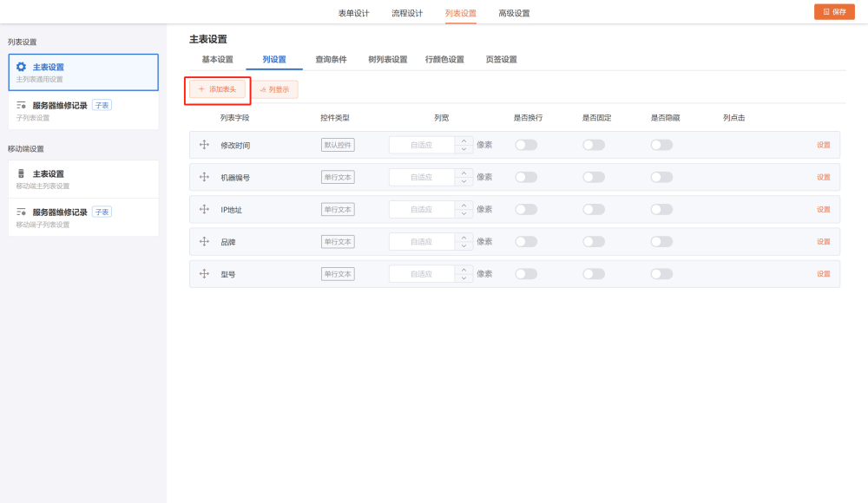
Task: Click the drag handle icon for 修改时间 row
Action: click(205, 145)
